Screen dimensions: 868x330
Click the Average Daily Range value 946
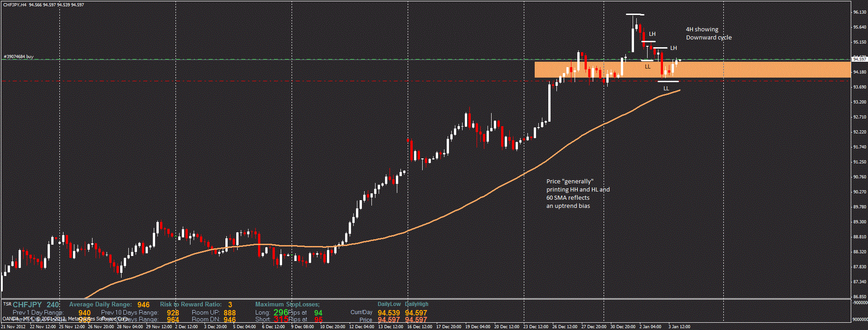(x=143, y=305)
